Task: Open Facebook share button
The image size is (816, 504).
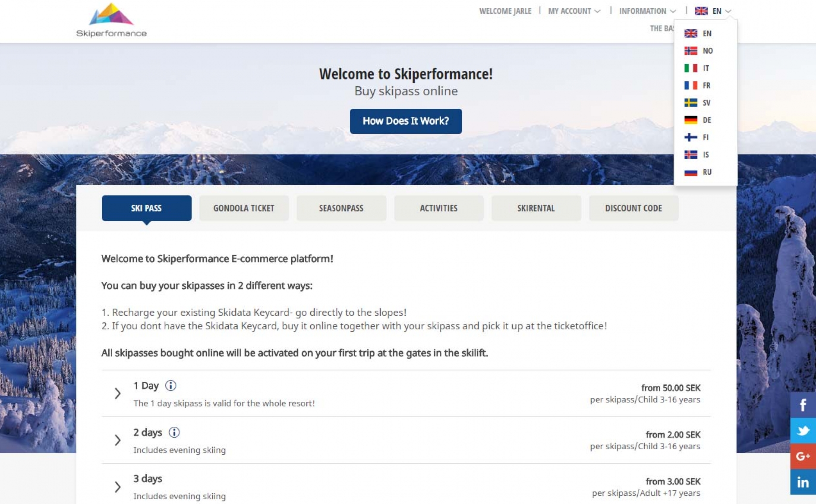Action: coord(803,405)
